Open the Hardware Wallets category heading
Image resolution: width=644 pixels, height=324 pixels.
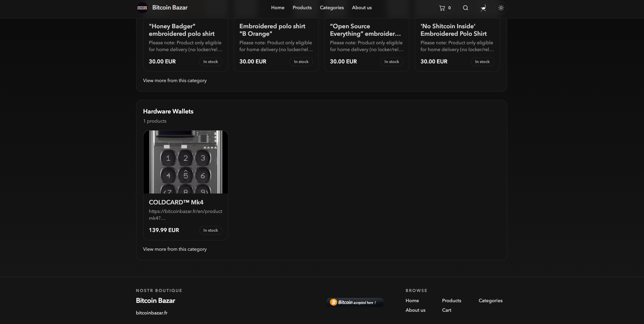click(168, 111)
